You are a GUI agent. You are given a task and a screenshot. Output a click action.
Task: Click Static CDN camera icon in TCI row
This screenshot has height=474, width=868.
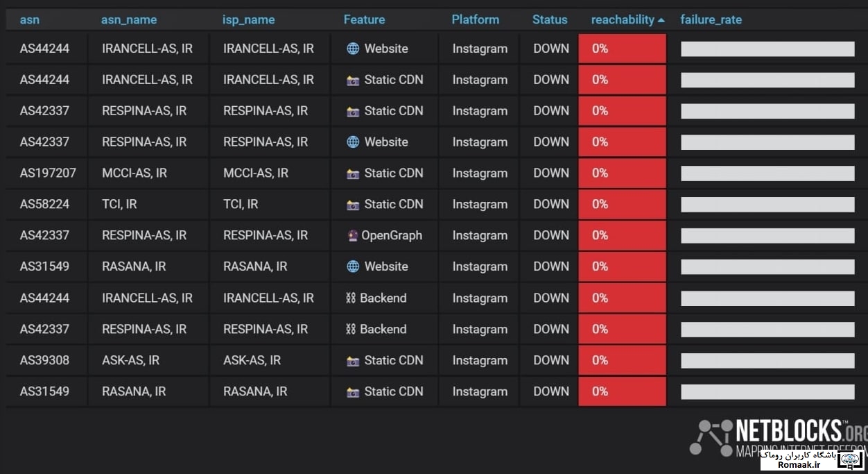(353, 205)
